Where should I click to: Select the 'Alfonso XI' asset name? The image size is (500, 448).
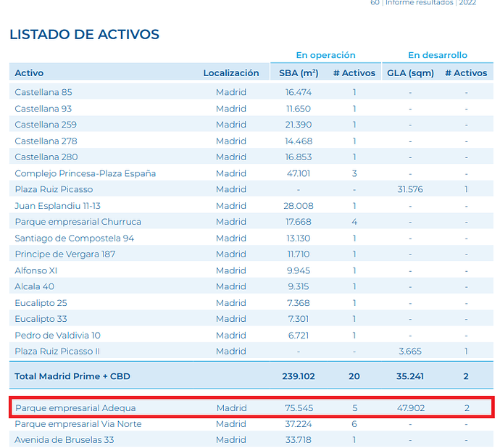(36, 270)
